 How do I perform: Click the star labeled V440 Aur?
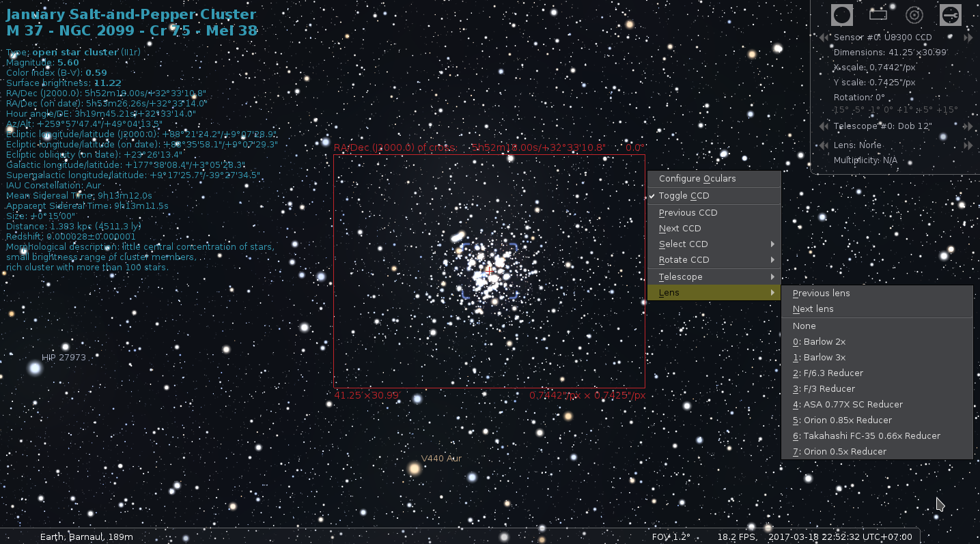pyautogui.click(x=415, y=469)
